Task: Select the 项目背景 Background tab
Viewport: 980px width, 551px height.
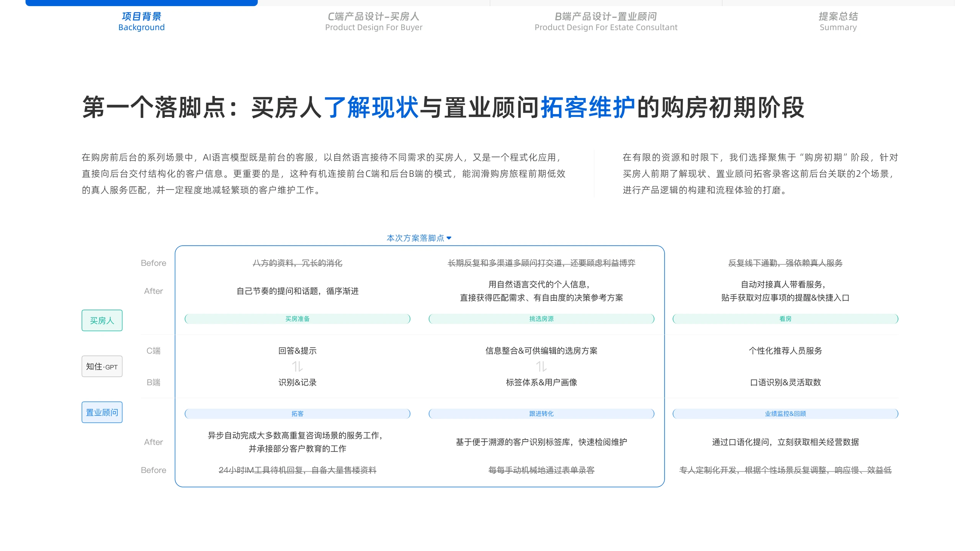Action: [141, 21]
